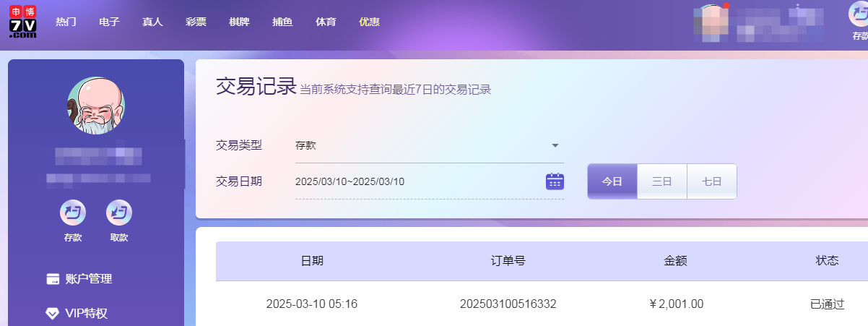Click the 订单号 column header
Viewport: 868px width, 326px height.
pyautogui.click(x=508, y=261)
